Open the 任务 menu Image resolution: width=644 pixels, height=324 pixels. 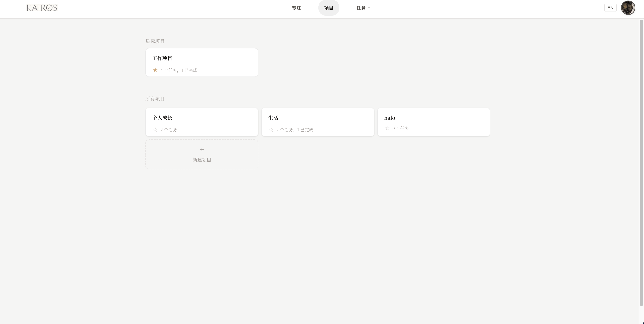click(363, 8)
